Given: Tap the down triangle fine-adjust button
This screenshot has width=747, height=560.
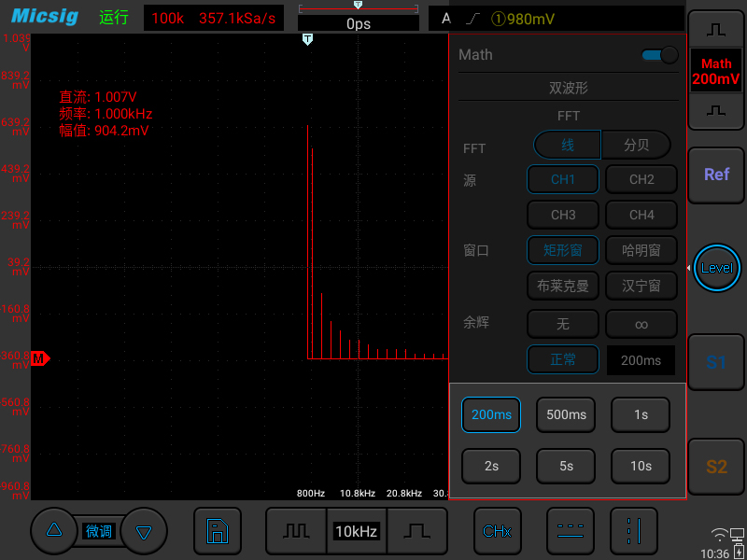Looking at the screenshot, I should coord(144,531).
